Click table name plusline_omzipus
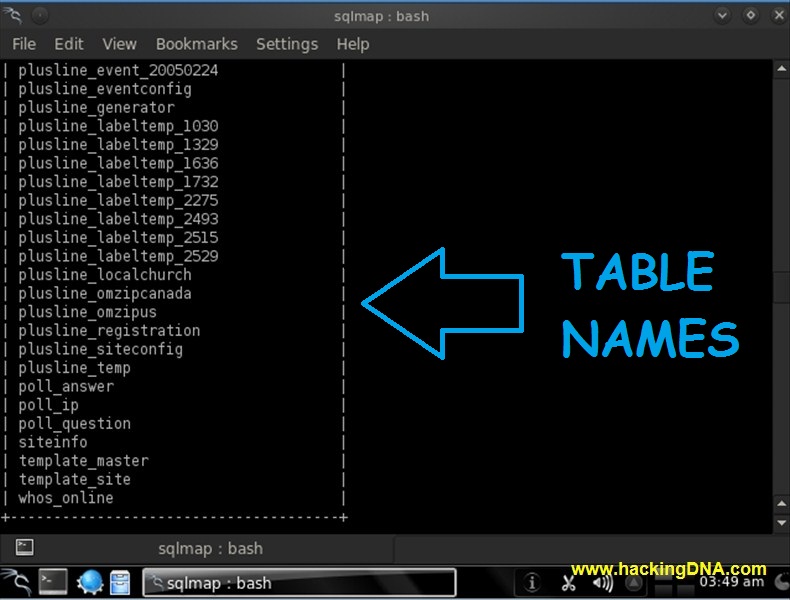 (x=88, y=312)
